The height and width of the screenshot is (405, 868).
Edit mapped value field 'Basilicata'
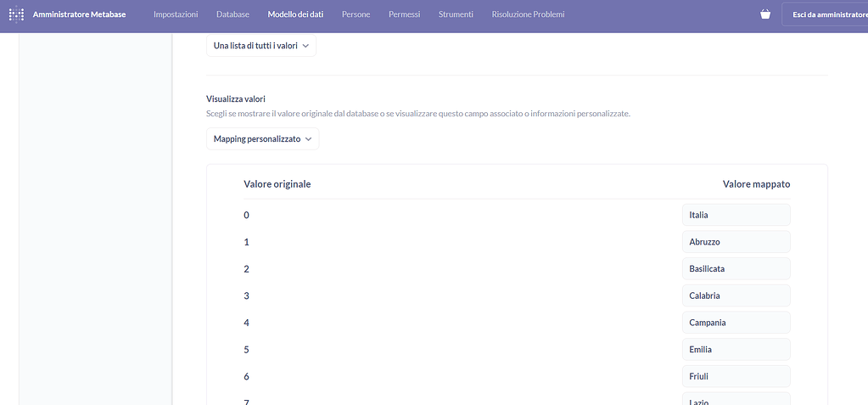point(736,268)
